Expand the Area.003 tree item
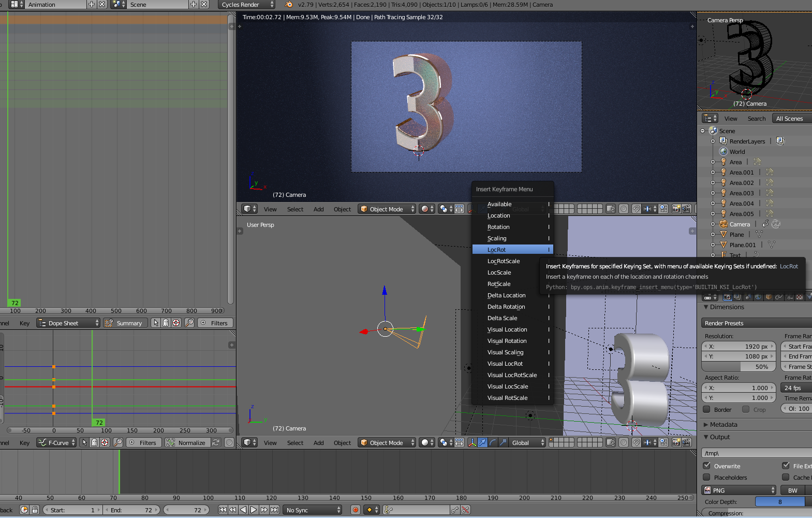The width and height of the screenshot is (812, 518). (x=713, y=193)
